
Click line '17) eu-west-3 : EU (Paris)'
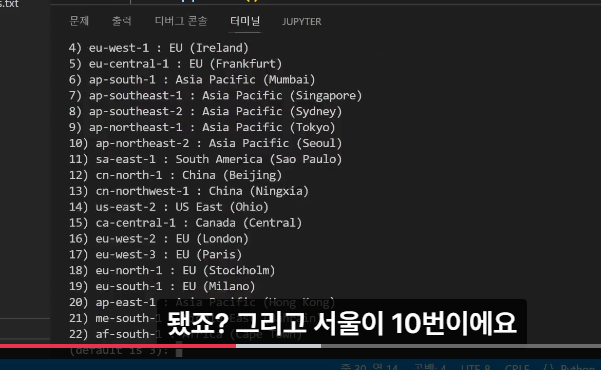pyautogui.click(x=155, y=255)
